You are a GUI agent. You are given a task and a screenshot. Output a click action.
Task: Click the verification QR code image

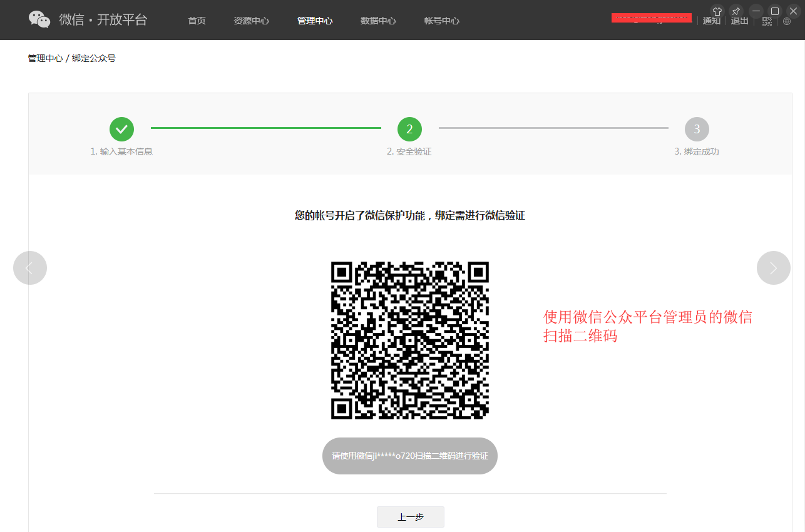[x=409, y=340]
